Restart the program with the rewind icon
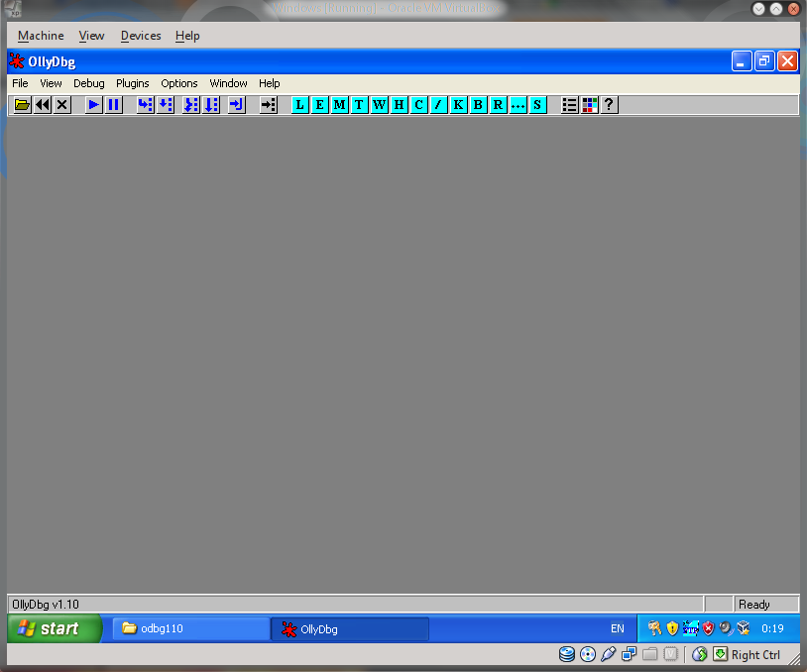The image size is (807, 672). [43, 105]
